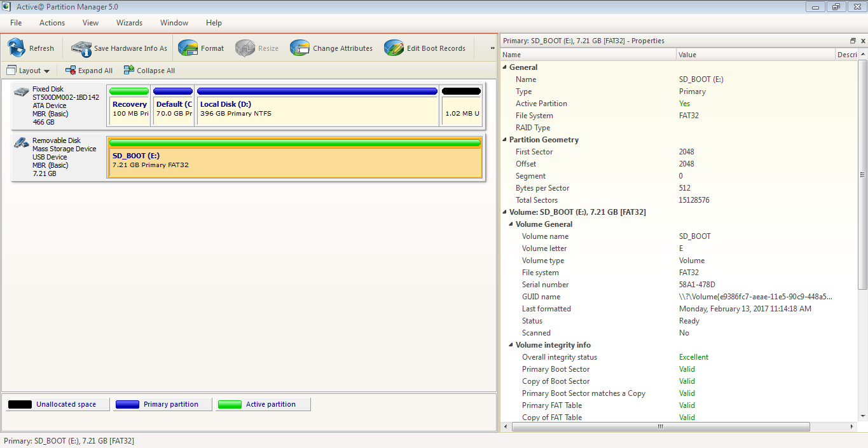Launch Edit Boot Records tool
The image size is (868, 448).
(394, 48)
